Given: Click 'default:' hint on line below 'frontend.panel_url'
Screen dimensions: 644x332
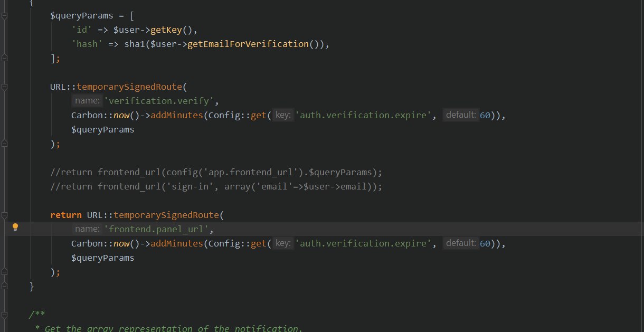Looking at the screenshot, I should (461, 244).
